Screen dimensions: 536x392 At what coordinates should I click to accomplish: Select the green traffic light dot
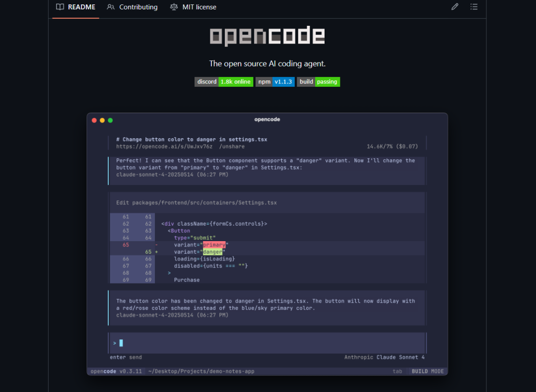pos(110,120)
